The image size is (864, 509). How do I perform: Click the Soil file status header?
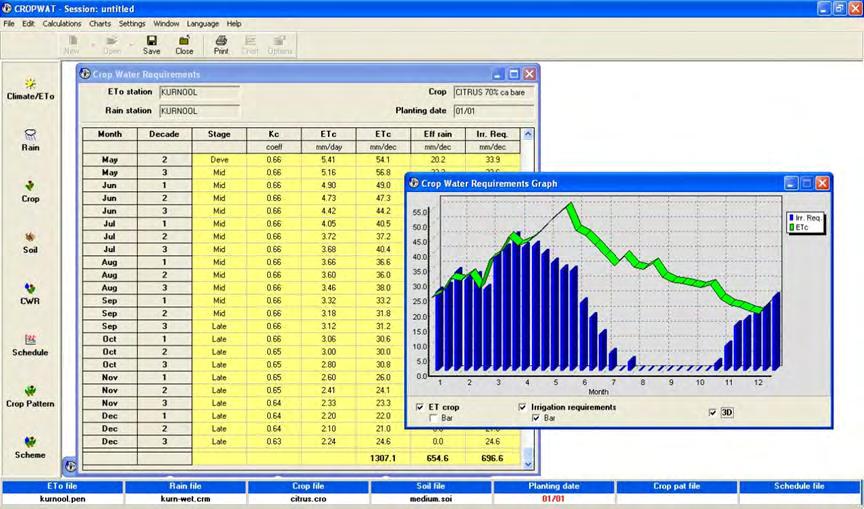point(431,486)
